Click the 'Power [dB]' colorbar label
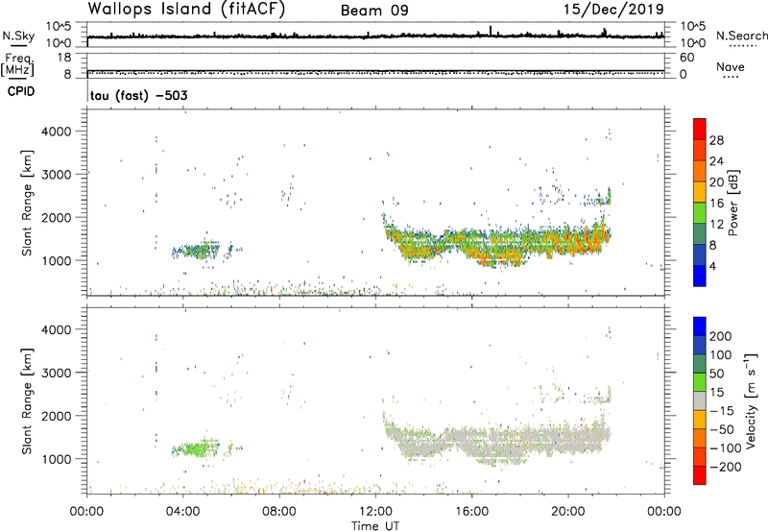 click(732, 203)
